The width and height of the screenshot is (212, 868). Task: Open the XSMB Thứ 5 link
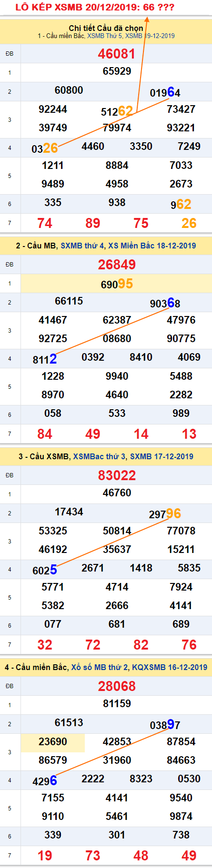pos(105,36)
